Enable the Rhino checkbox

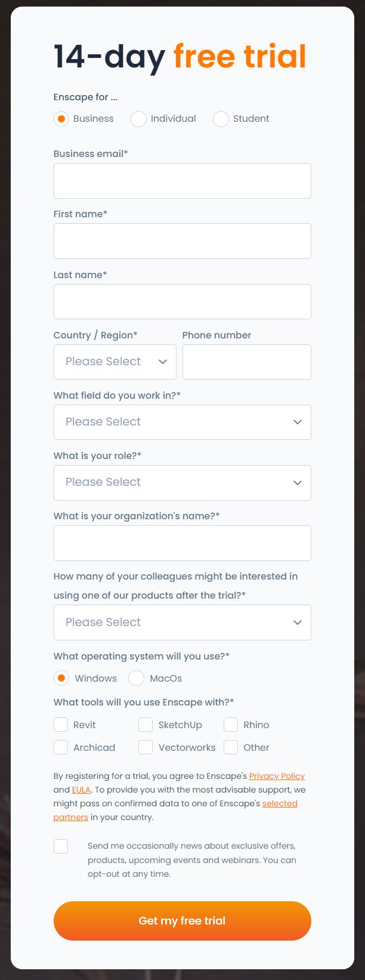[x=231, y=725]
